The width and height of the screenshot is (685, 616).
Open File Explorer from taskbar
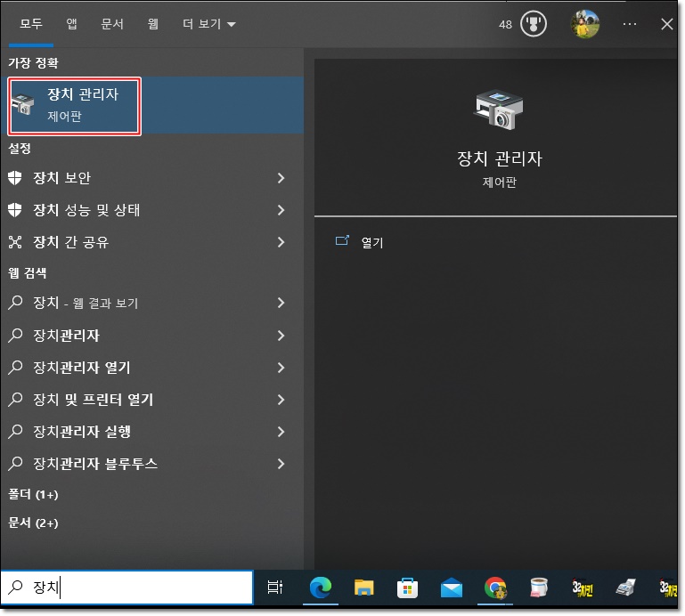(x=364, y=588)
